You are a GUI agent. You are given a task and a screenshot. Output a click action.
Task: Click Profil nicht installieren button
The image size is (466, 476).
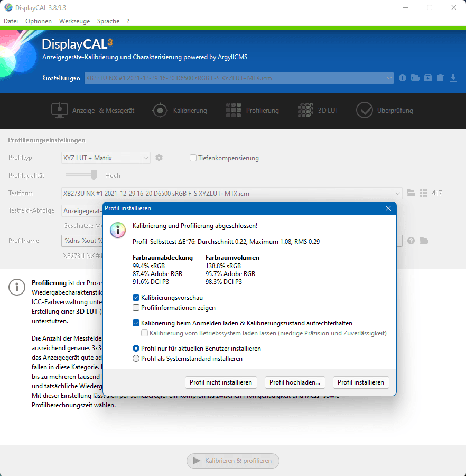pyautogui.click(x=221, y=382)
